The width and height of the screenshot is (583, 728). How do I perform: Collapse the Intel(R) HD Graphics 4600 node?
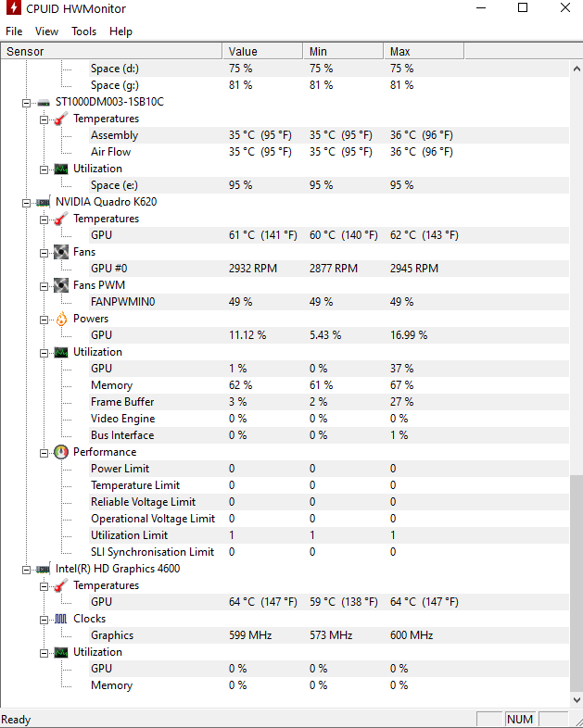pos(27,569)
